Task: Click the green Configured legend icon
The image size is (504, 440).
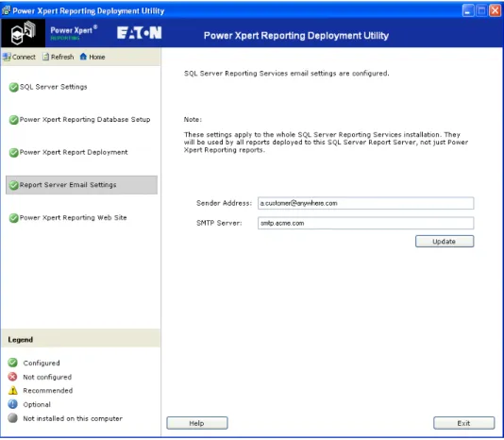Action: pyautogui.click(x=13, y=363)
